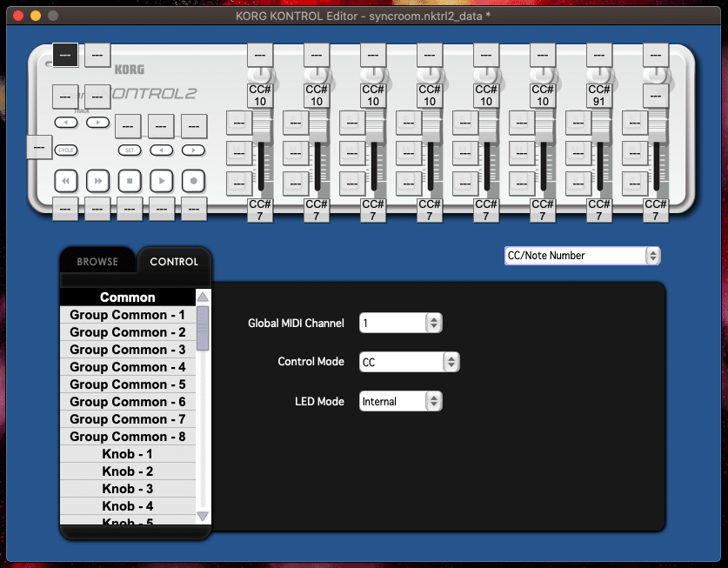Click the stop transport button
Image resolution: width=728 pixels, height=568 pixels.
tap(130, 181)
